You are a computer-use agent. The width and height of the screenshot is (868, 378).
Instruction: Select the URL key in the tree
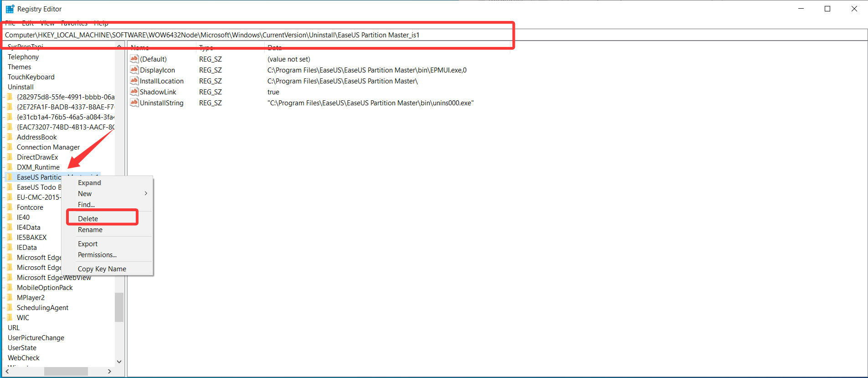click(14, 327)
